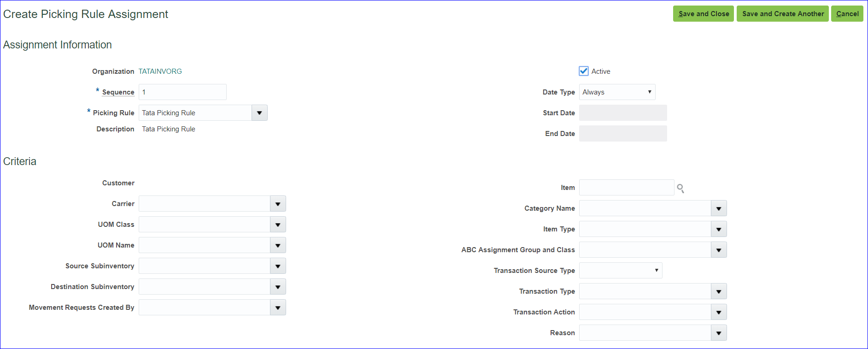This screenshot has height=349, width=868.
Task: Uncheck the Active checkbox
Action: pos(583,71)
